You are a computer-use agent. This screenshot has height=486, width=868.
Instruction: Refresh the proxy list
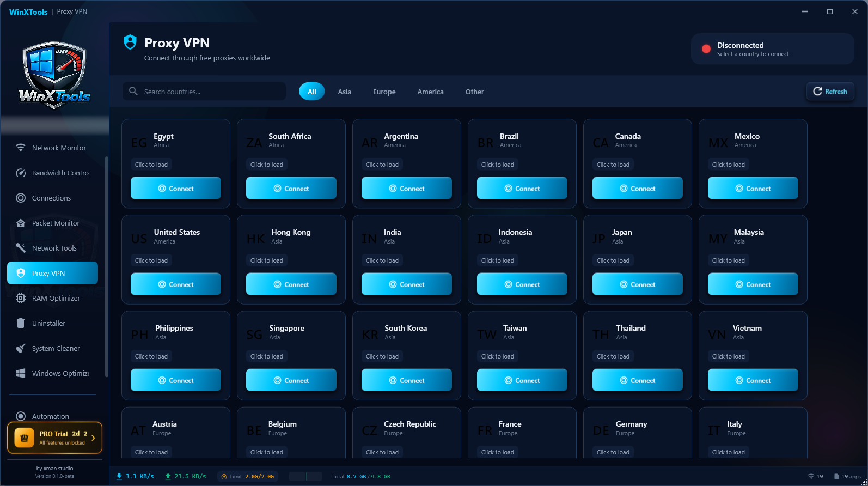[x=830, y=92]
